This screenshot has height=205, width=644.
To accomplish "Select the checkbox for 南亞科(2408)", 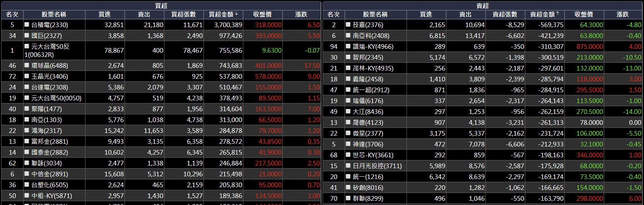I will click(348, 35).
